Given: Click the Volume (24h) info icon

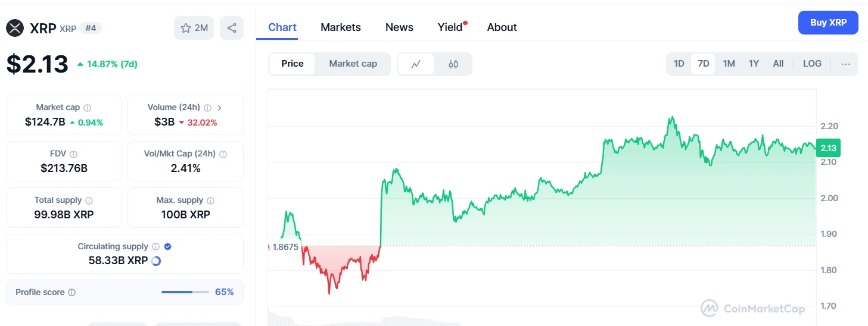Looking at the screenshot, I should (207, 108).
